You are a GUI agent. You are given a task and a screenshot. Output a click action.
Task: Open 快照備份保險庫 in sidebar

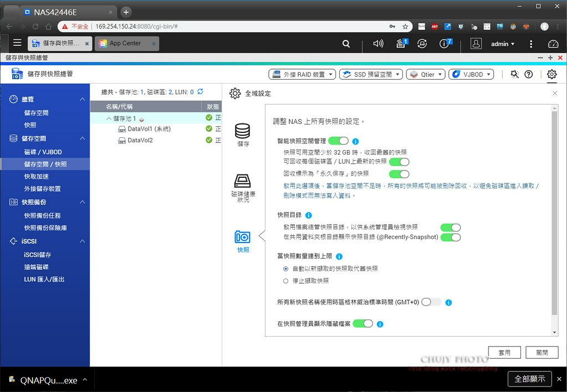click(45, 228)
